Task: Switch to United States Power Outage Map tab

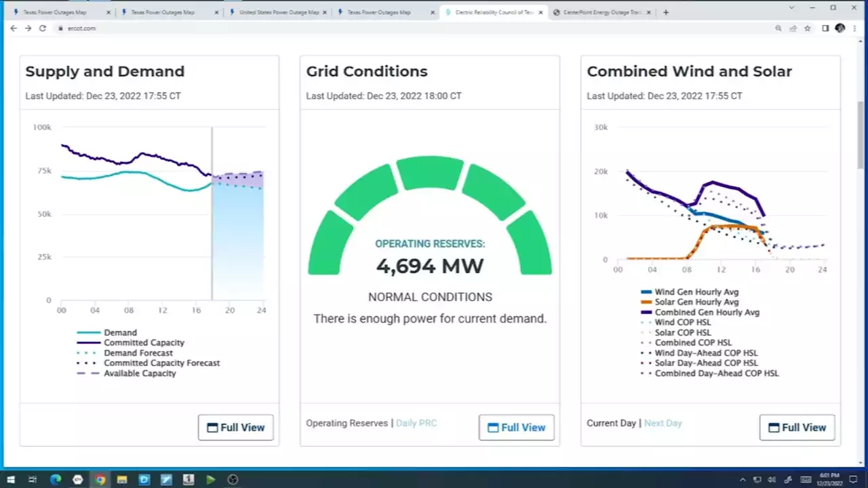Action: point(277,12)
